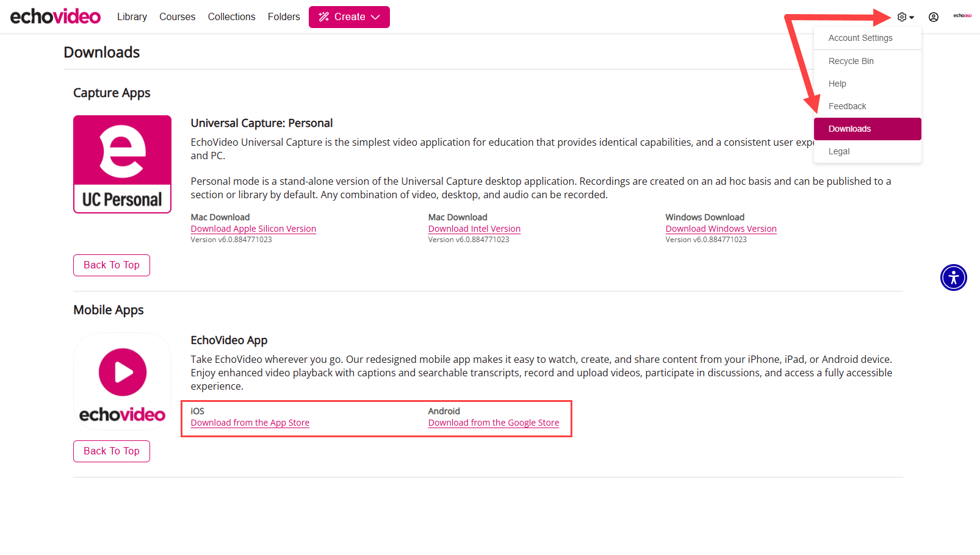Viewport: 980px width, 555px height.
Task: Click version text under Windows download link
Action: [x=706, y=240]
